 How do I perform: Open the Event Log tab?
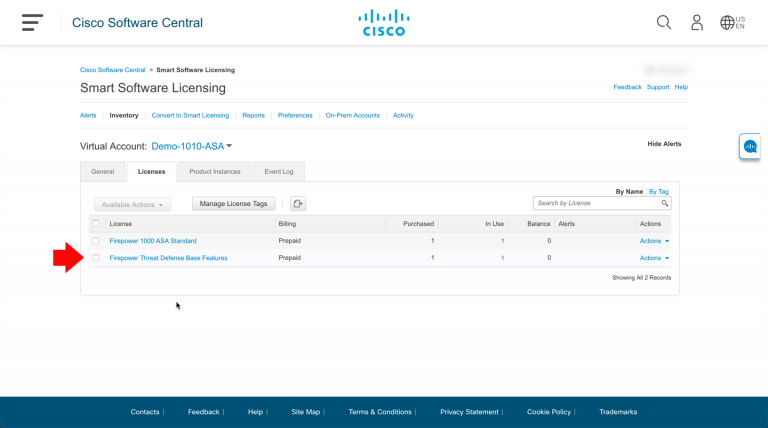pos(279,171)
